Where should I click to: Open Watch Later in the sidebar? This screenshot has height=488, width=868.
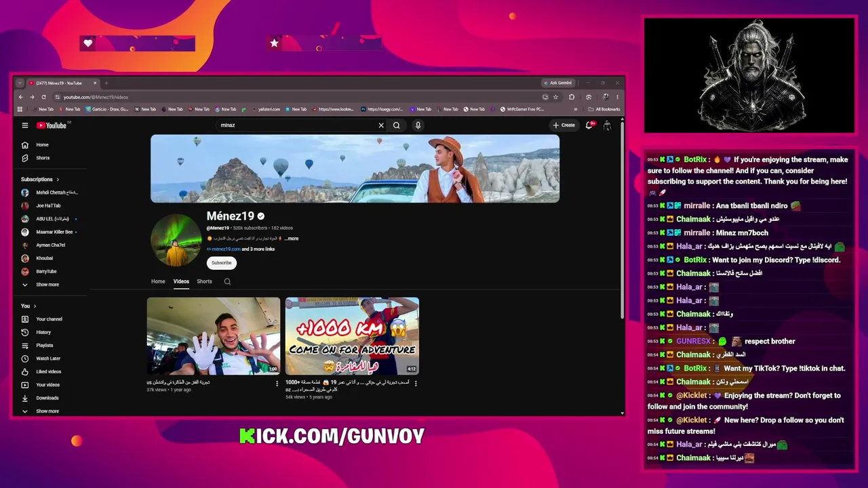(51, 359)
